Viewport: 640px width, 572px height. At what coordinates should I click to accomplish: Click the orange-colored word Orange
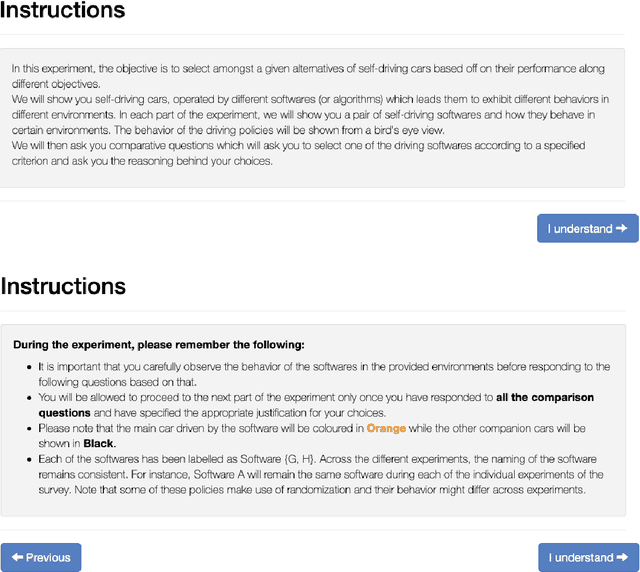tap(386, 428)
